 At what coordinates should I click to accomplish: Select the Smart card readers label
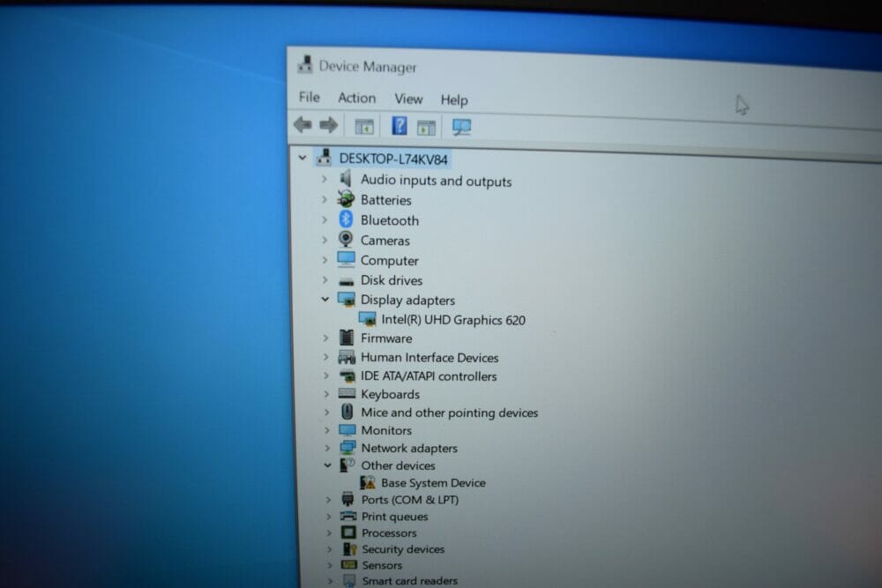pos(409,581)
